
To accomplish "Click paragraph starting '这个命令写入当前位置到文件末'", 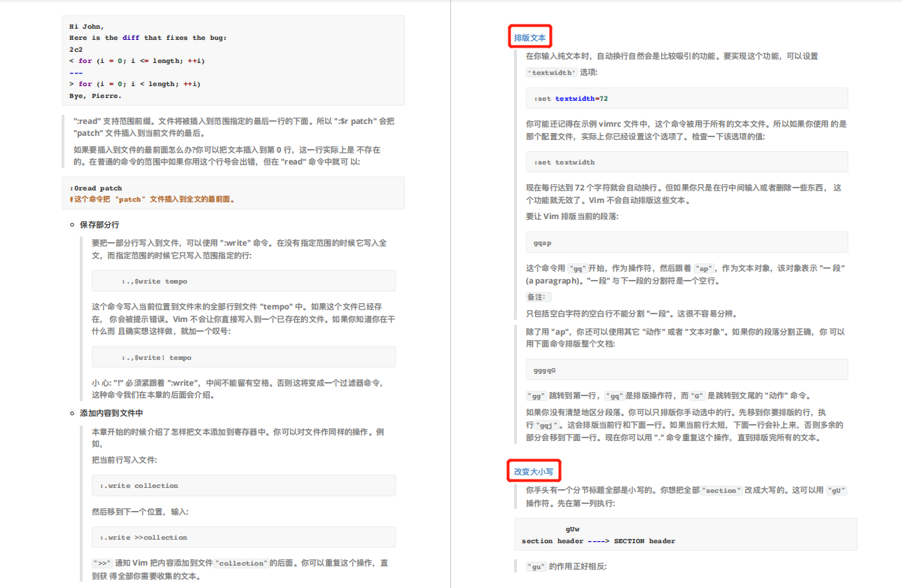I will (x=243, y=318).
